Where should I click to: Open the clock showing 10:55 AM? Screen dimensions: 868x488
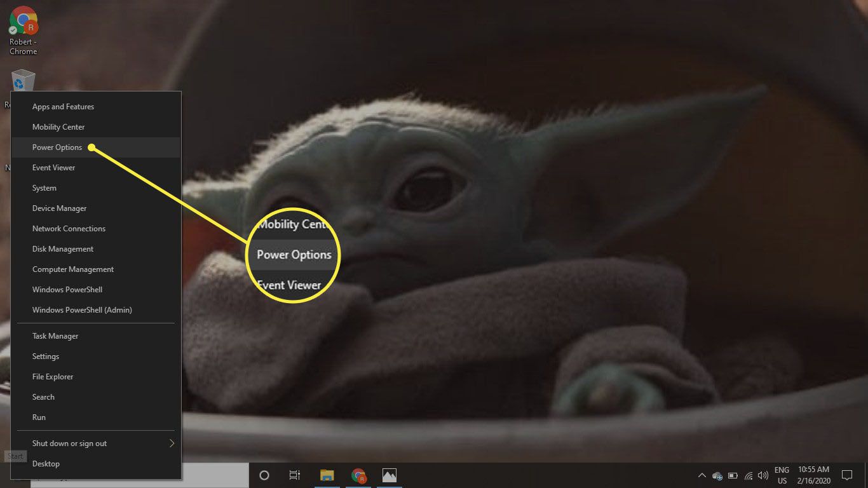[x=813, y=475]
